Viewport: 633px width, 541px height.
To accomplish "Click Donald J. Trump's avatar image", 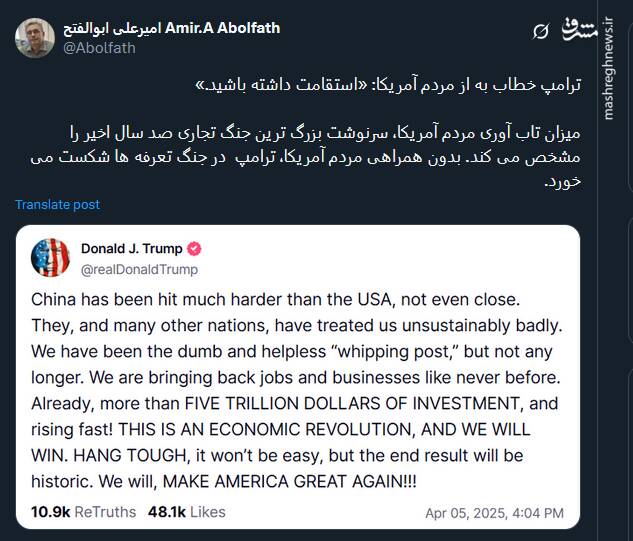I will tap(51, 258).
